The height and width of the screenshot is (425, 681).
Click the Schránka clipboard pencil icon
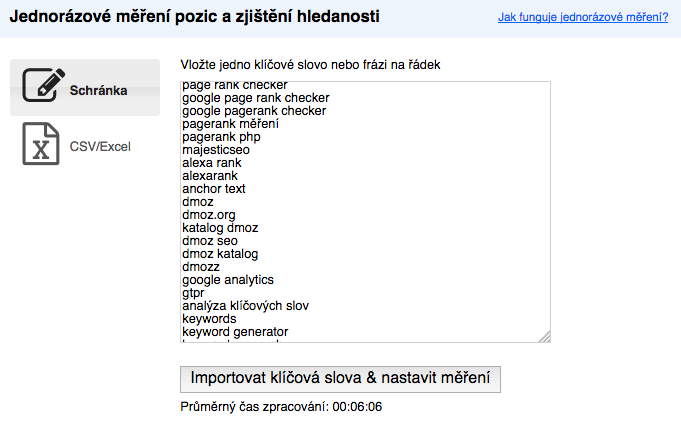pos(43,85)
